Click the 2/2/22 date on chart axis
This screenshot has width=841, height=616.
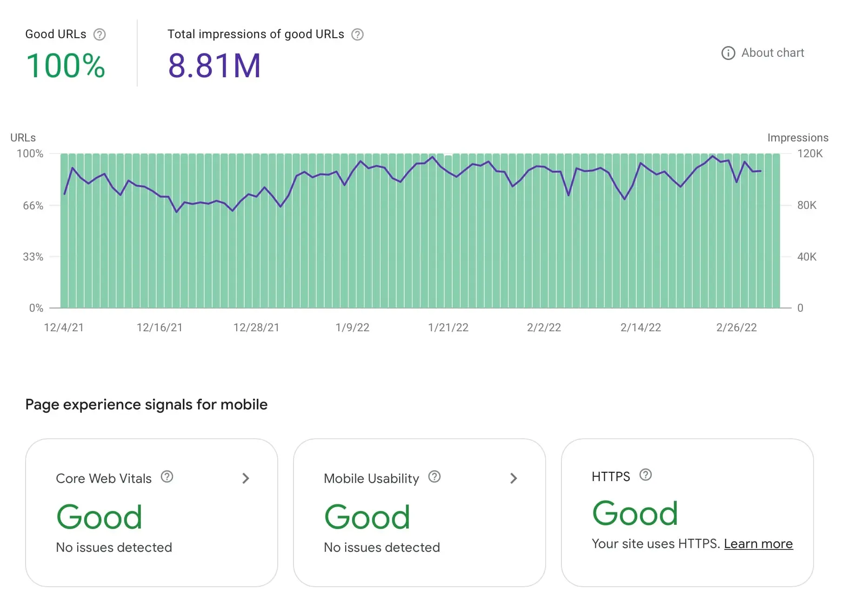[x=544, y=328]
